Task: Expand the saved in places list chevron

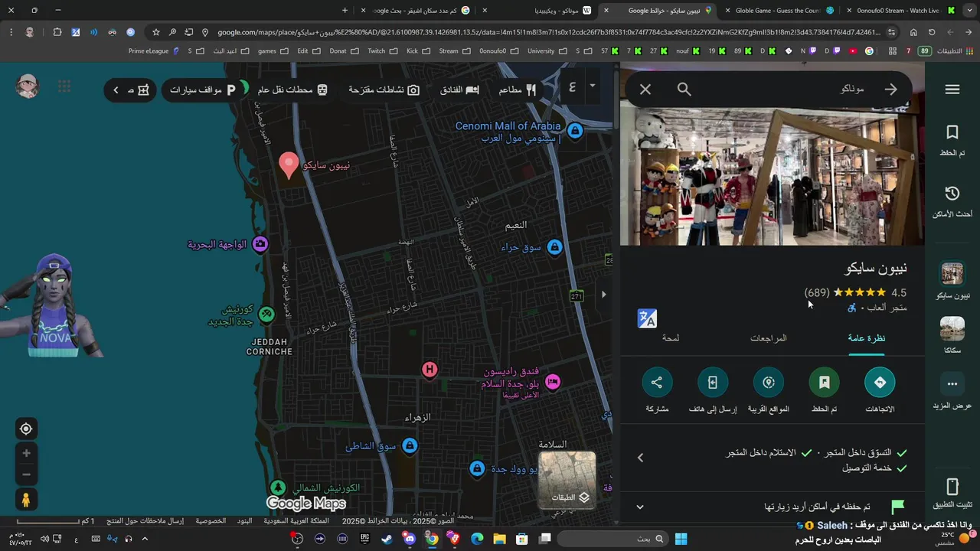Action: pos(640,507)
